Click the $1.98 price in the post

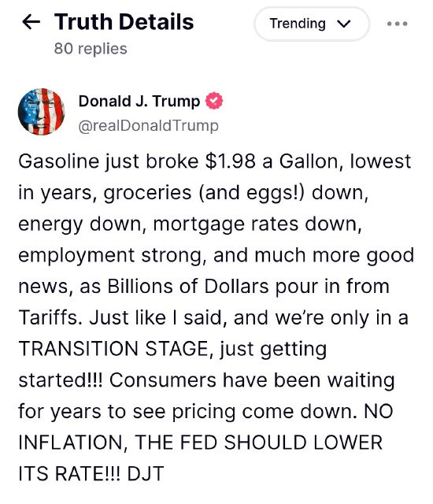tap(231, 161)
